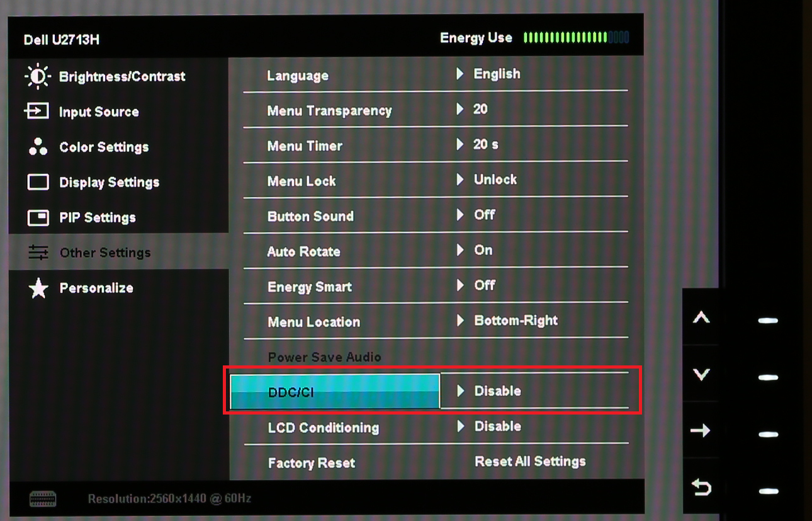This screenshot has width=812, height=521.
Task: Select the Factory Reset label
Action: [x=312, y=463]
